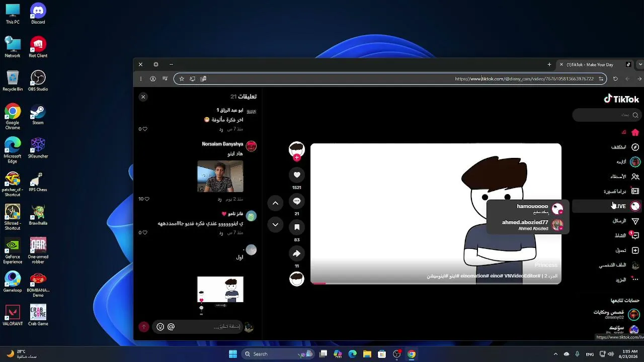
Task: Open the OBS Studio desktop shortcut
Action: coord(38,80)
